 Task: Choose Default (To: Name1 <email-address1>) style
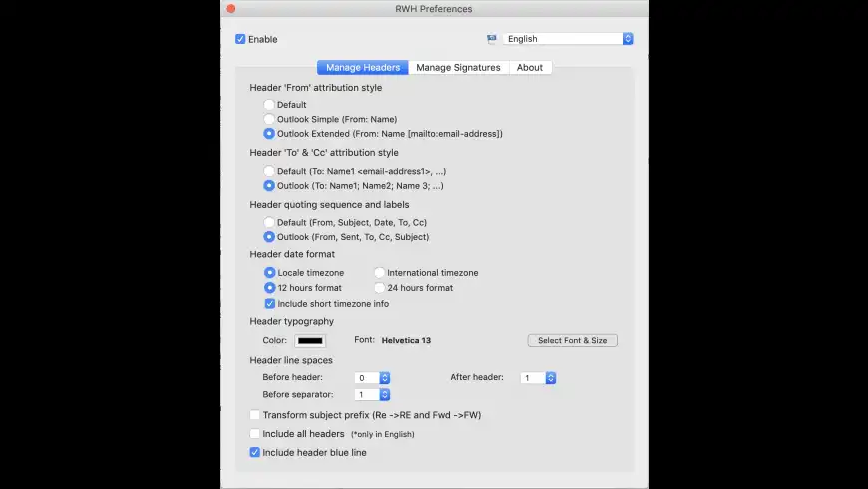click(269, 171)
